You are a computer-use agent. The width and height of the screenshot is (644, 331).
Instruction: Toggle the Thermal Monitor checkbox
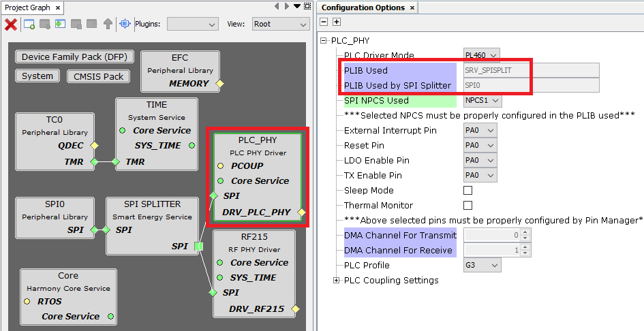tap(467, 206)
